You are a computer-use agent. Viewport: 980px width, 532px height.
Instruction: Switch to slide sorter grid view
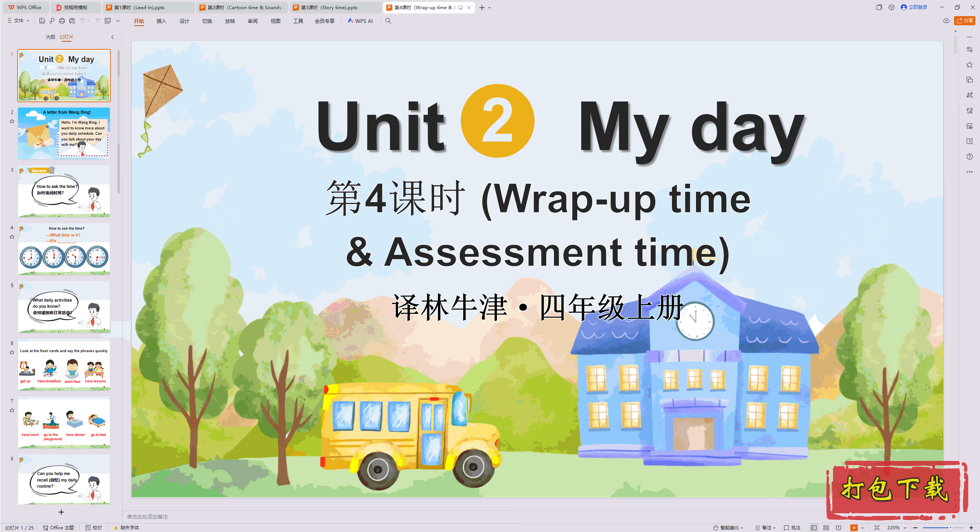pyautogui.click(x=826, y=527)
